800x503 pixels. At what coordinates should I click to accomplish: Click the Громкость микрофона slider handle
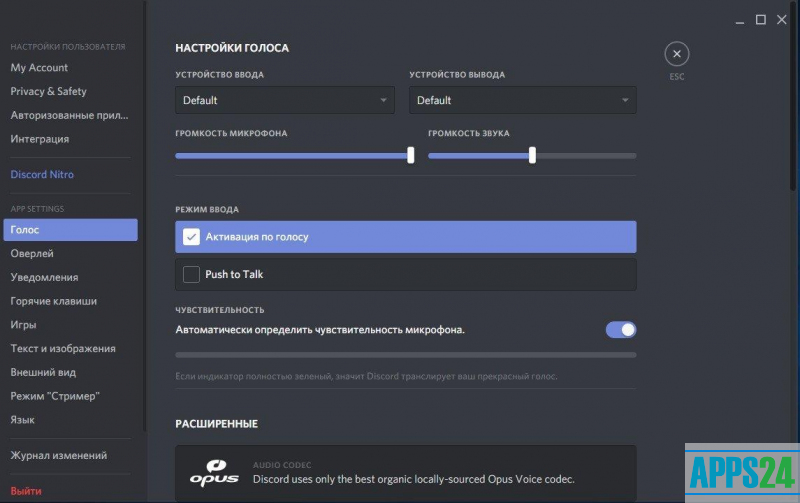(x=411, y=155)
